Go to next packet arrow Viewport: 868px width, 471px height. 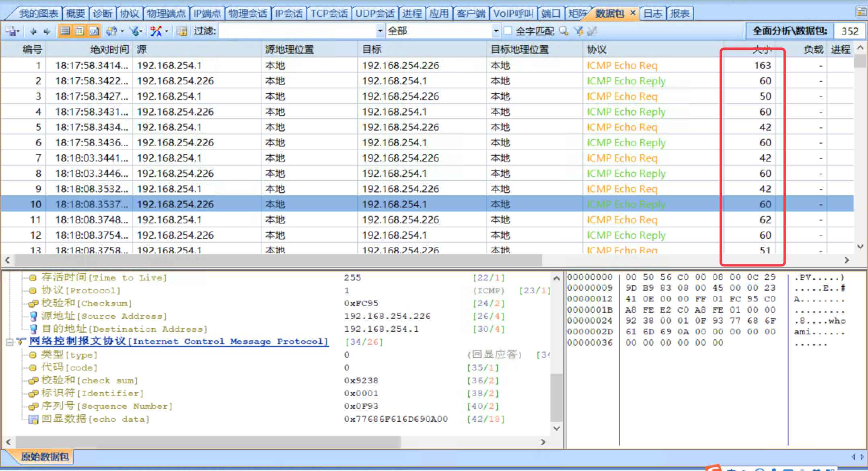coord(47,31)
